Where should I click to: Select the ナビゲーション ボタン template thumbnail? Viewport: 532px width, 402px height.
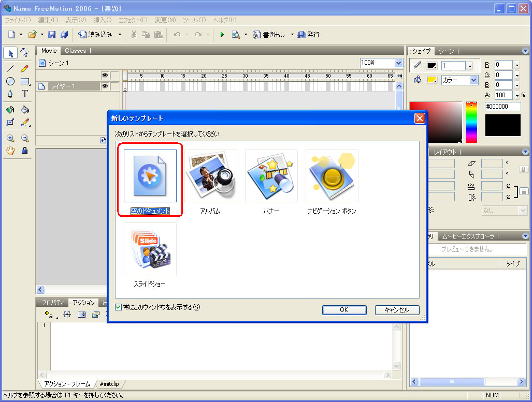[332, 175]
